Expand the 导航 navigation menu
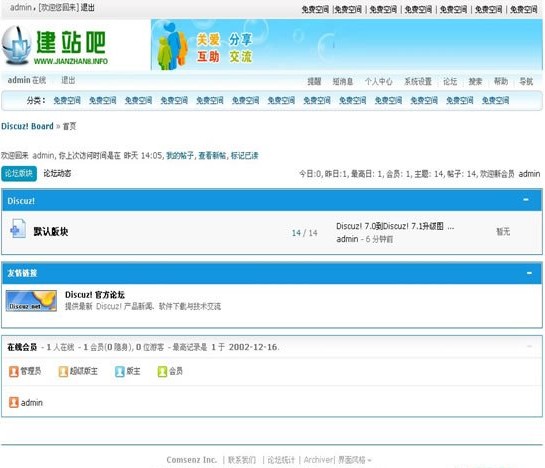Viewport: 545px width, 468px height. tap(526, 81)
